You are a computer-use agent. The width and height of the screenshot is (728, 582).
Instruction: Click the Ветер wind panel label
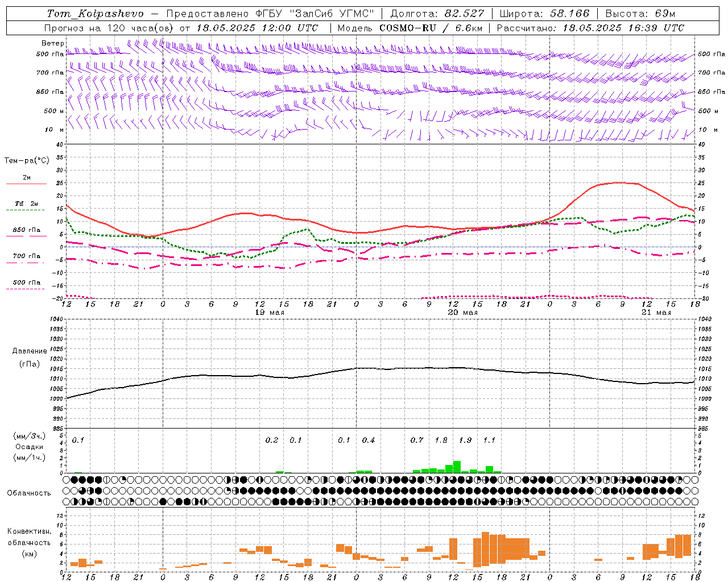point(53,43)
